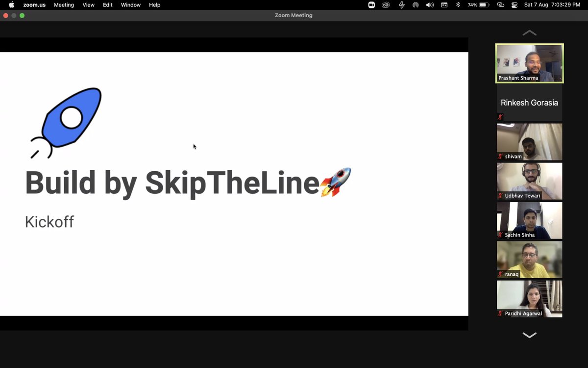Click the date and time Sat 7 Aug
This screenshot has width=588, height=368.
click(x=552, y=5)
